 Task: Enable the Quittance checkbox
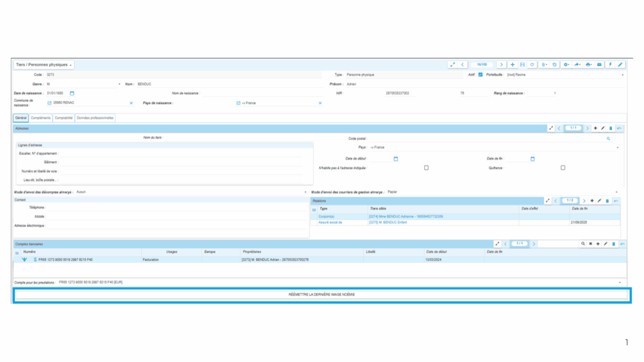[x=563, y=168]
